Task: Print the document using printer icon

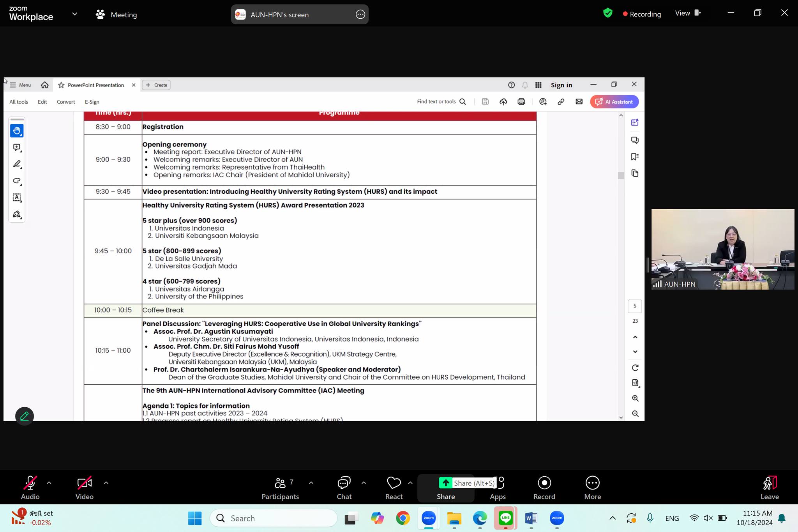Action: pyautogui.click(x=521, y=102)
